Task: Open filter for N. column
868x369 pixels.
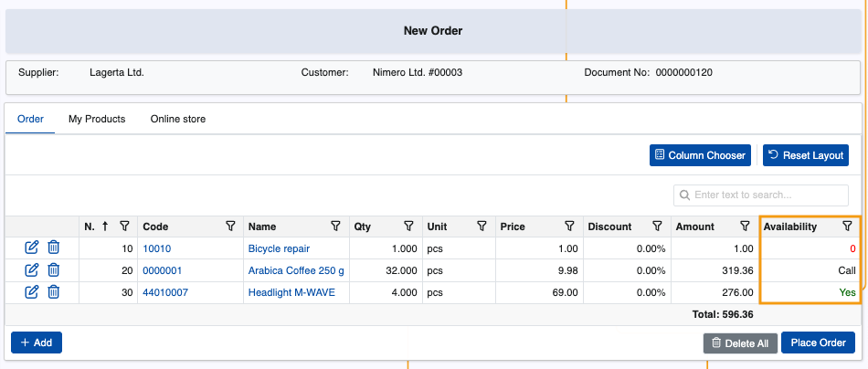Action: click(124, 226)
